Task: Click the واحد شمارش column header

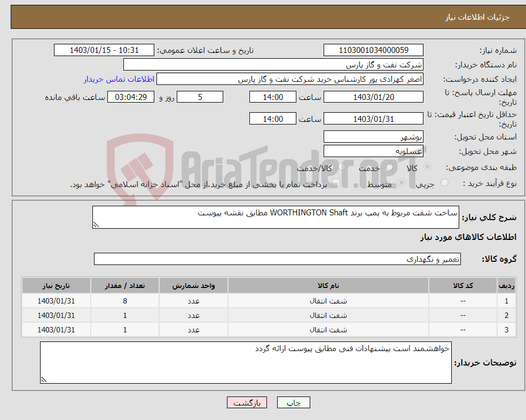Action: (x=193, y=285)
